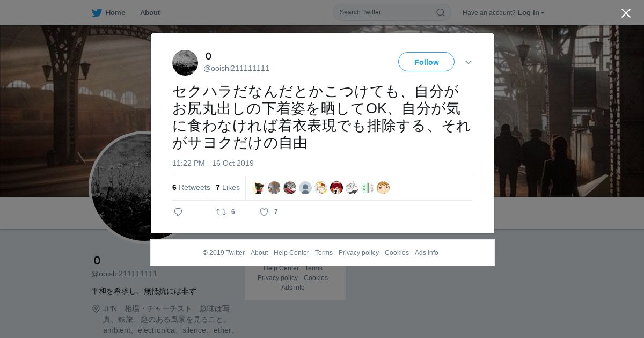Expand the tweet options chevron next to Follow
644x338 pixels.
coord(469,62)
